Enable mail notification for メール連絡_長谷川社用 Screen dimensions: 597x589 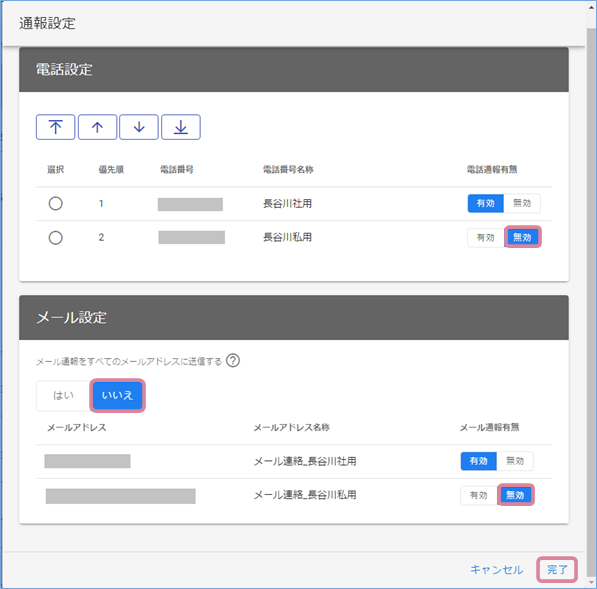tap(478, 461)
